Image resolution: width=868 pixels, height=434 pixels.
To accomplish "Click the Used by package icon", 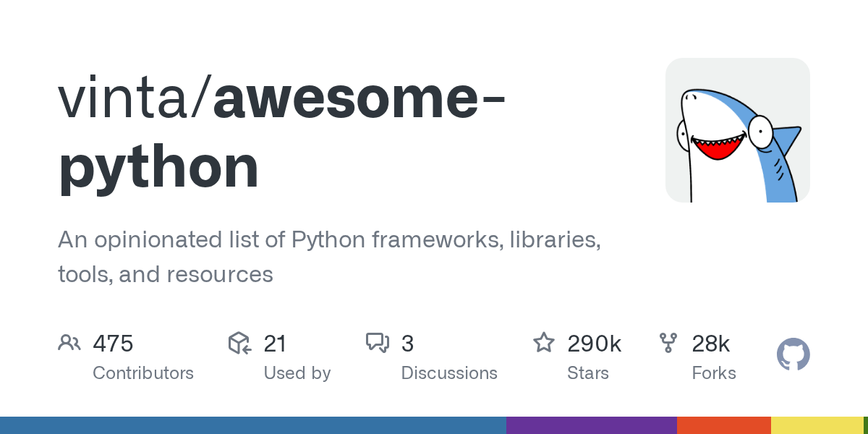I will pyautogui.click(x=239, y=343).
